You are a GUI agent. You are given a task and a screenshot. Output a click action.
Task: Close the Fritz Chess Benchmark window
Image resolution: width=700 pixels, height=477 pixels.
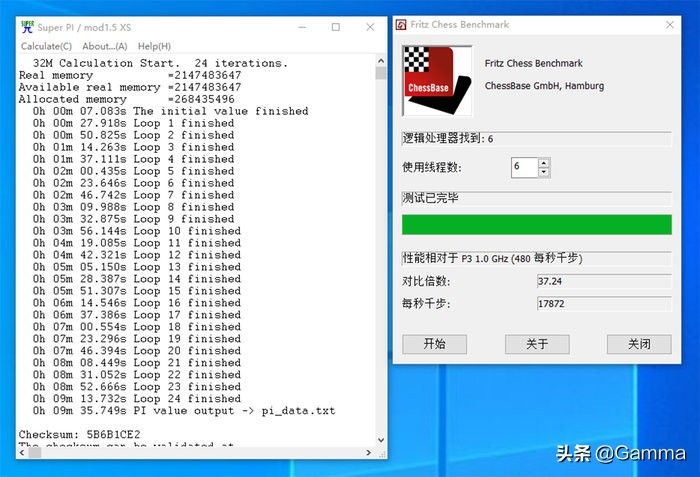[670, 25]
